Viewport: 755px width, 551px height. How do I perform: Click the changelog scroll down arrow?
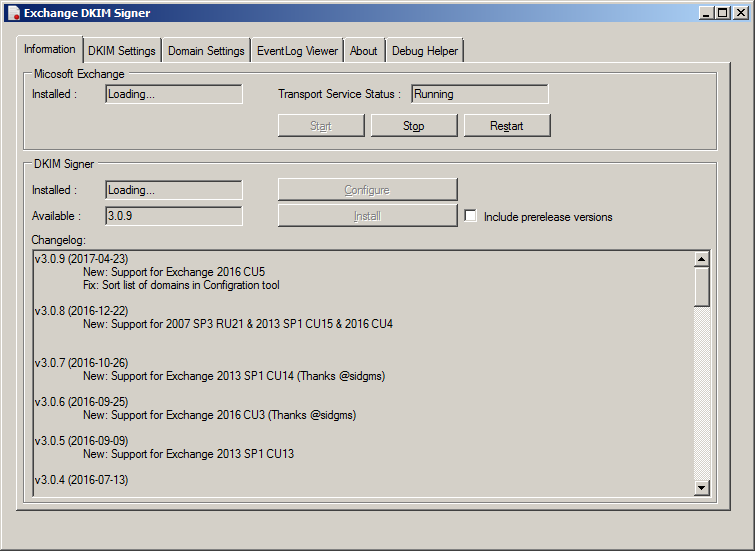[x=702, y=487]
